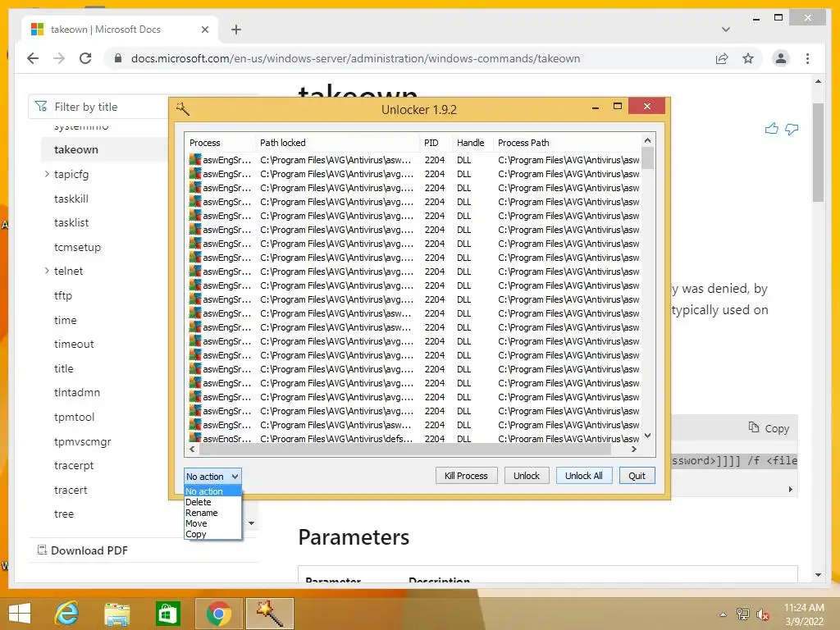This screenshot has width=840, height=630.
Task: Open Windows Start button
Action: point(20,614)
